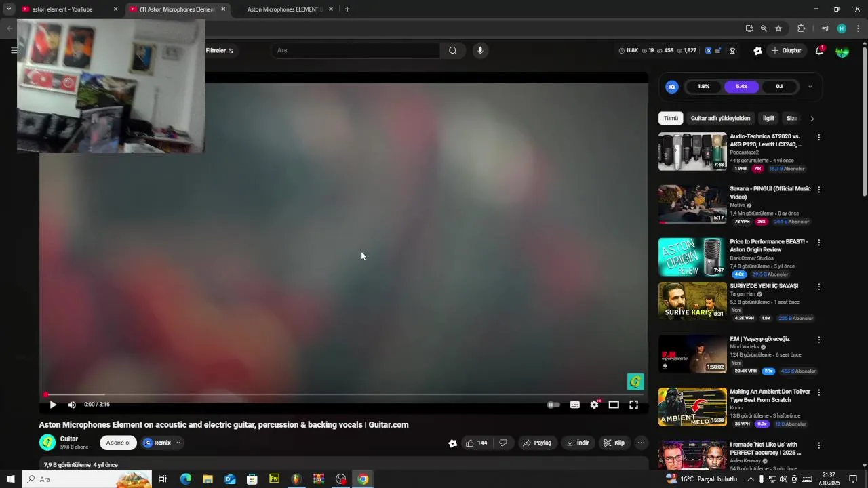The width and height of the screenshot is (868, 488).
Task: Play the Aston Microphones video
Action: coord(53,405)
